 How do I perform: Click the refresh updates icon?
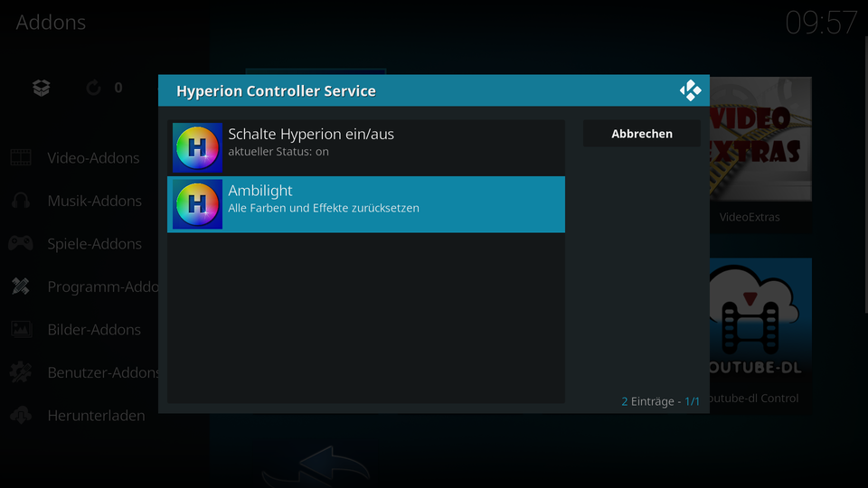tap(93, 88)
